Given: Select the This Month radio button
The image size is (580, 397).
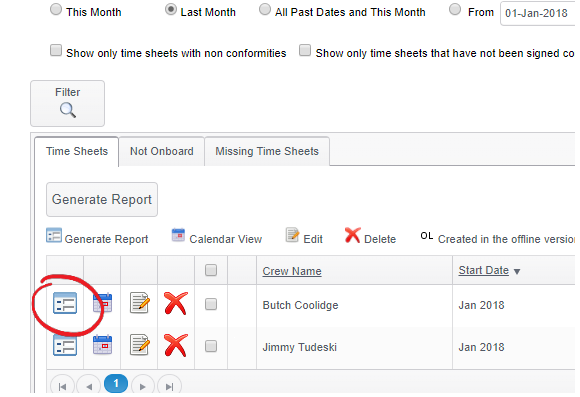Looking at the screenshot, I should [56, 10].
